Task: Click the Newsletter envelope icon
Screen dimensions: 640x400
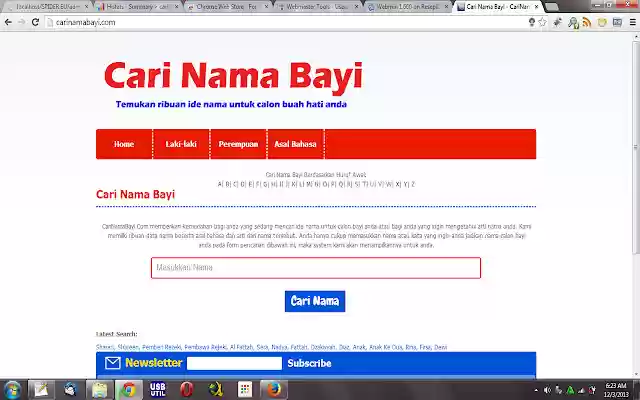Action: click(x=113, y=363)
